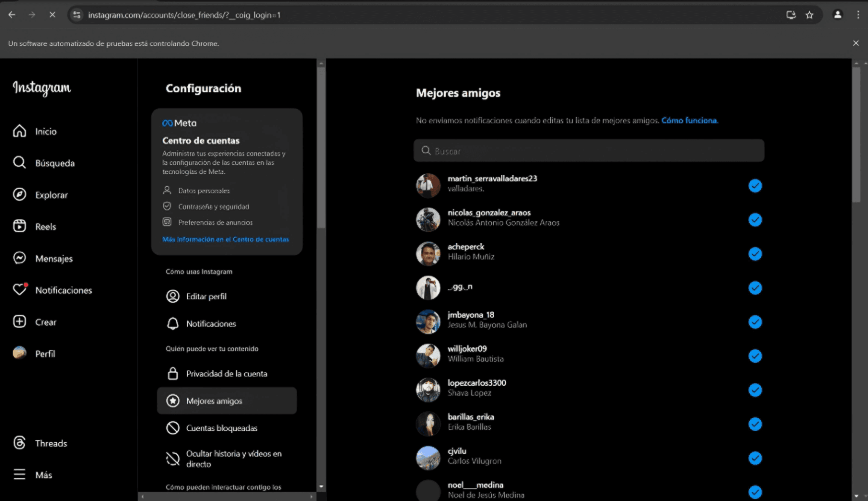Open the Chrome profile icon
This screenshot has height=501, width=868.
pyautogui.click(x=838, y=15)
